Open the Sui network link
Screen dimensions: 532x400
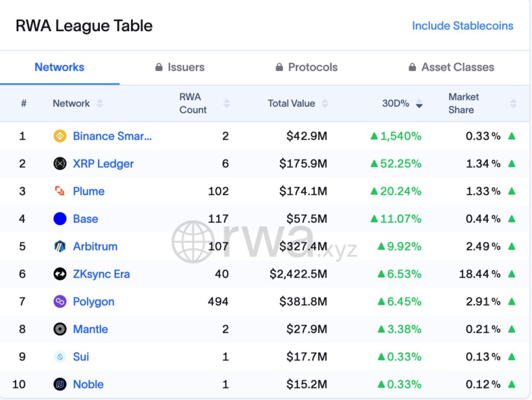click(x=81, y=357)
